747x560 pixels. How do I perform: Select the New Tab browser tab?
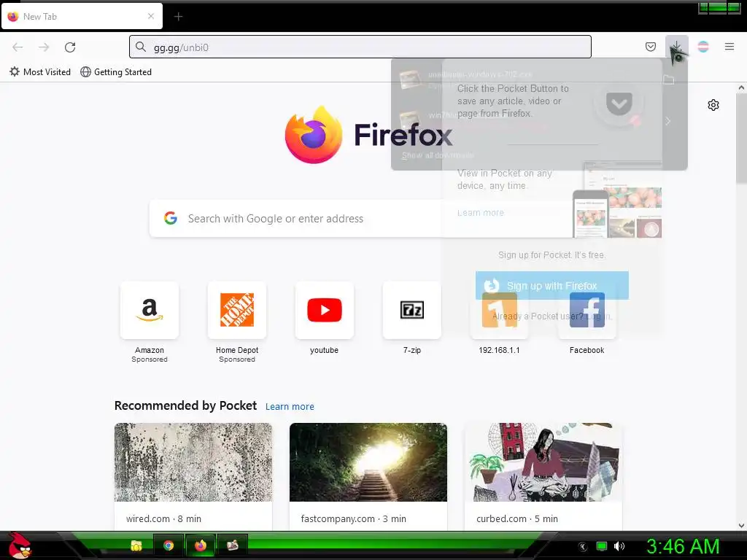coord(82,16)
